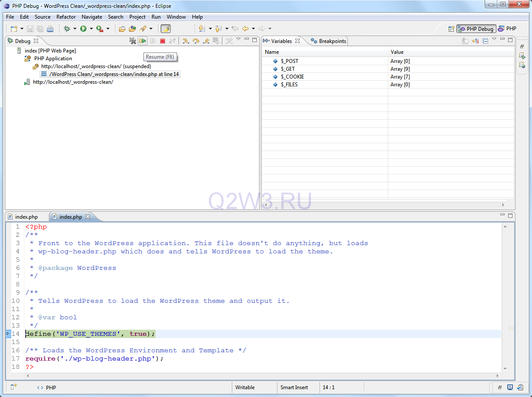Open the Window menu
The width and height of the screenshot is (532, 397).
pos(176,17)
